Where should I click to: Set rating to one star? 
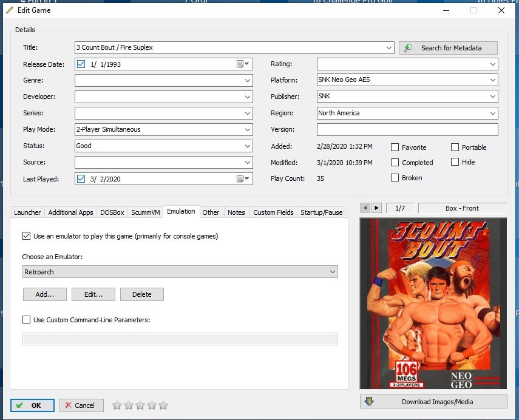coord(117,405)
